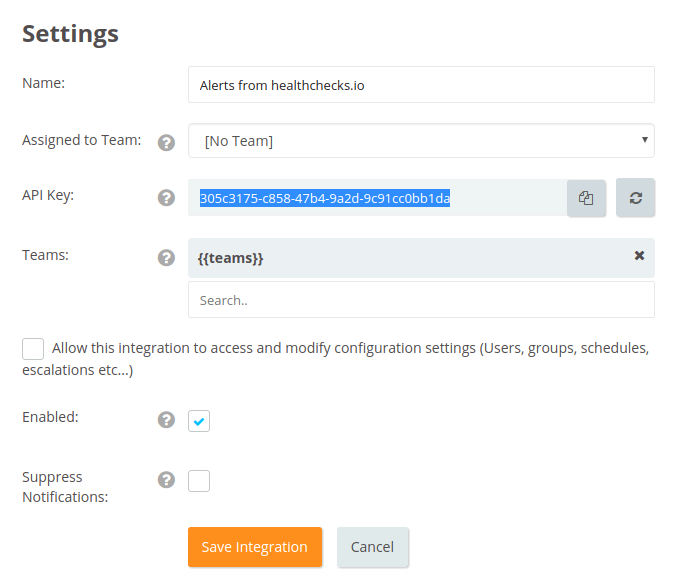Viewport: 678px width, 585px height.
Task: Tick the Suppress Notifications checkbox
Action: point(199,481)
